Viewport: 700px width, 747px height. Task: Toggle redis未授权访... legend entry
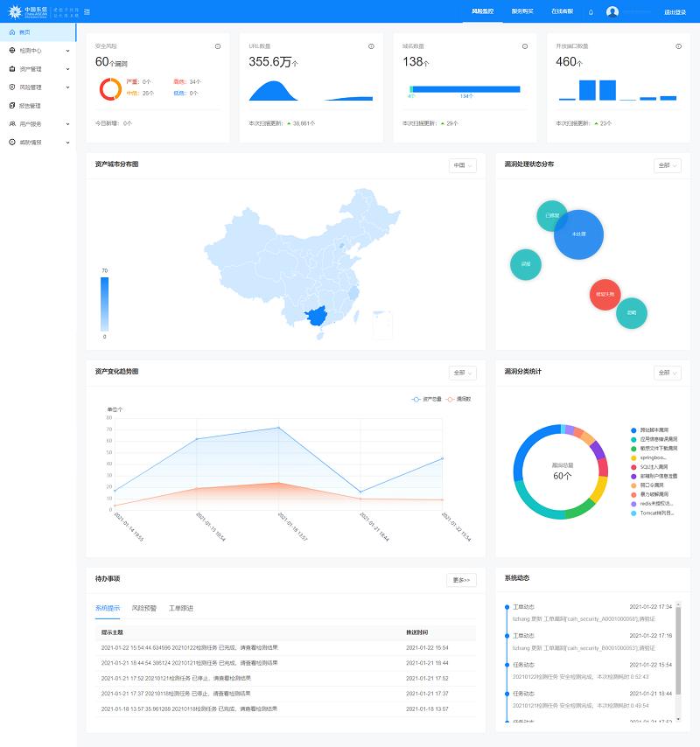(652, 504)
